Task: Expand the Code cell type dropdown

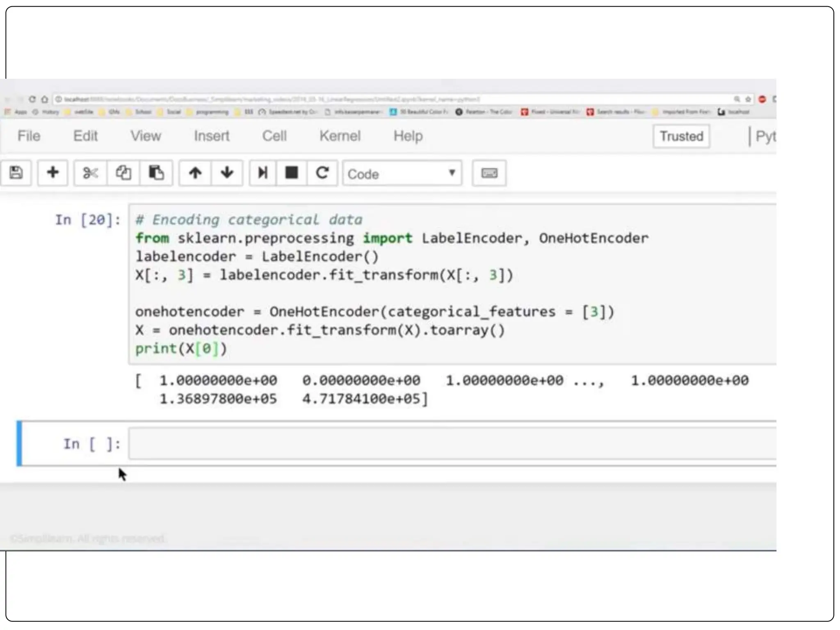Action: 402,174
